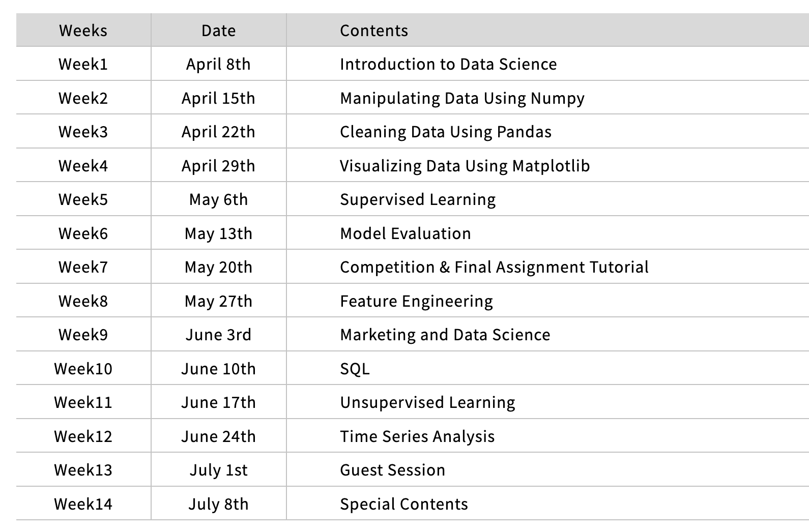Screen dimensions: 809x532
Task: Click the Feature Engineering entry
Action: tap(416, 301)
